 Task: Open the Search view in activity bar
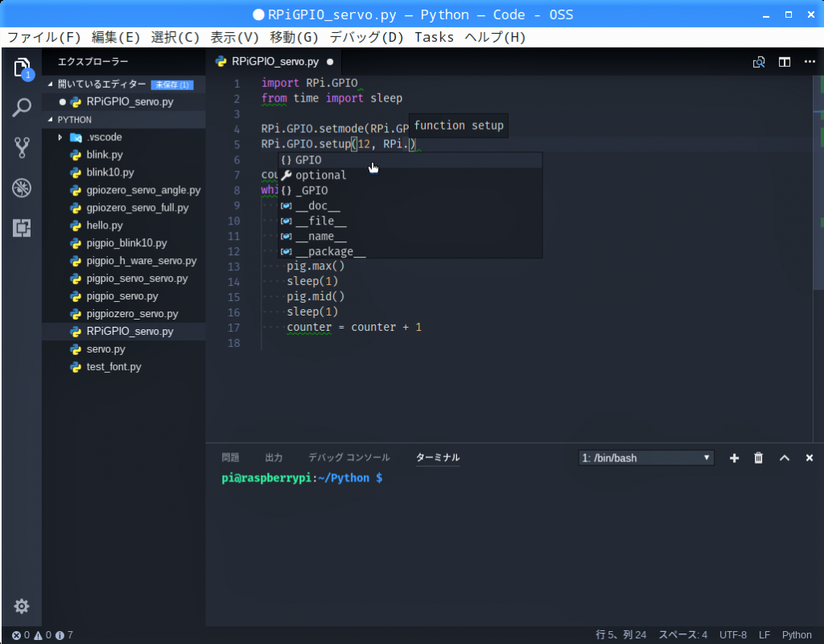tap(22, 108)
